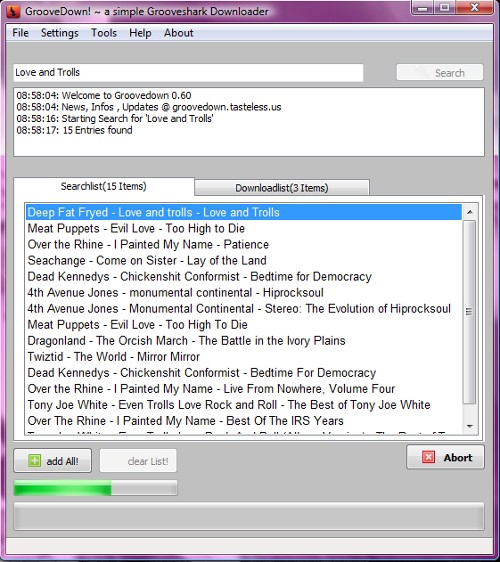This screenshot has height=562, width=500.
Task: Focus the search field containing Love and Trolls
Action: click(189, 72)
